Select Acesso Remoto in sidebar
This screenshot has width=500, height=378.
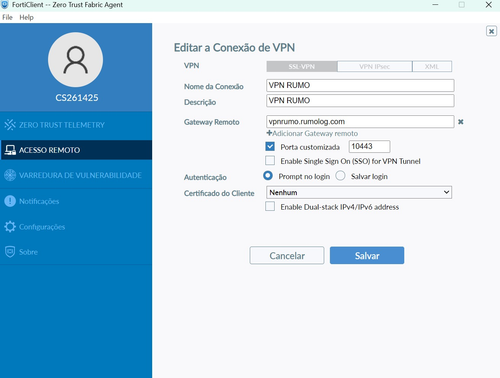(x=76, y=150)
